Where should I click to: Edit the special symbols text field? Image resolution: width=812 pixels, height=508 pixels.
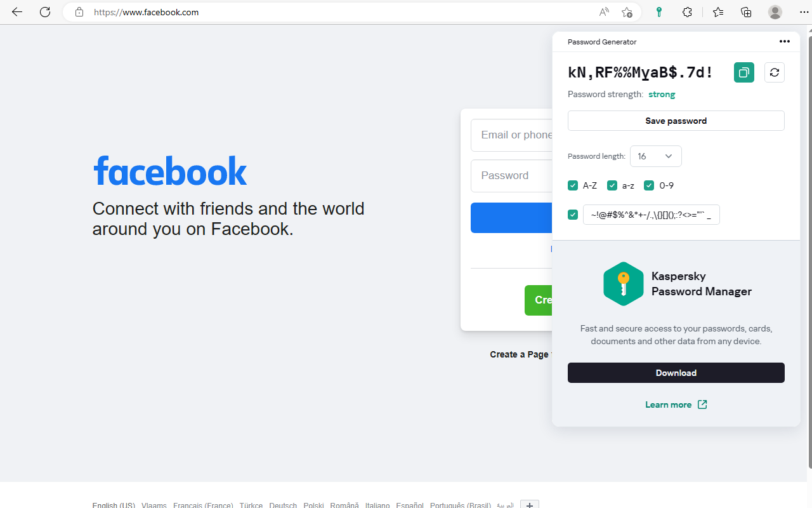[652, 215]
